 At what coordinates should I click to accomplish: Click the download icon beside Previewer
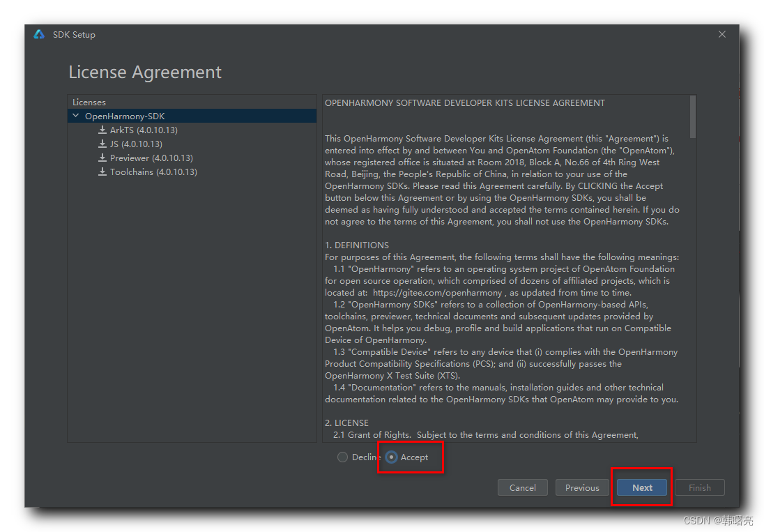coord(102,158)
